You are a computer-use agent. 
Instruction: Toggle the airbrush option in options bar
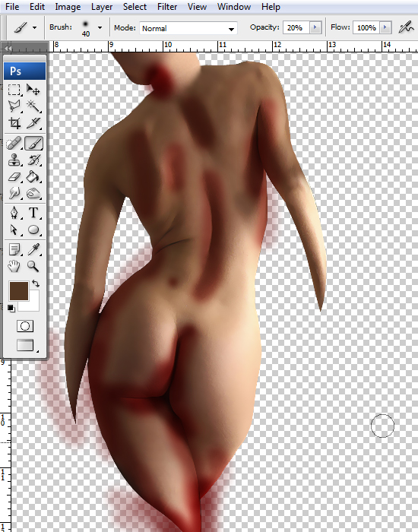[x=406, y=27]
